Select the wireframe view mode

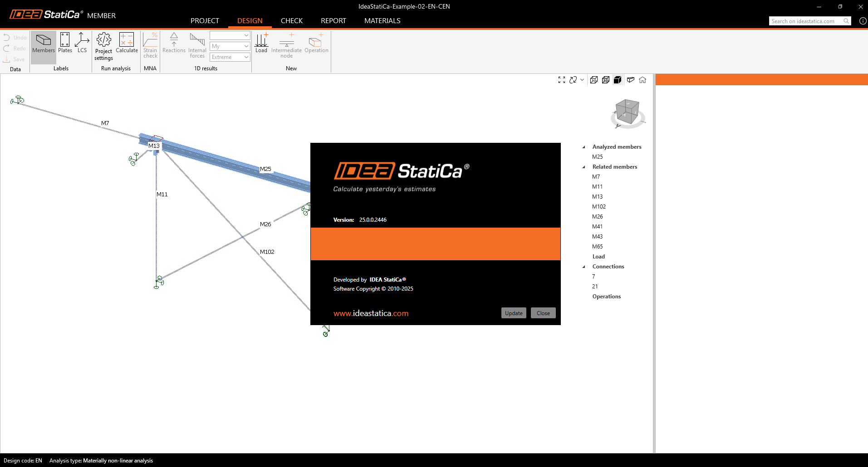pyautogui.click(x=594, y=80)
